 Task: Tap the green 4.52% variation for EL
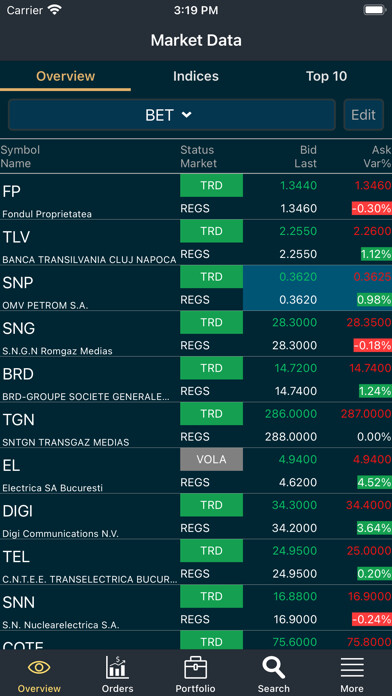(x=374, y=482)
